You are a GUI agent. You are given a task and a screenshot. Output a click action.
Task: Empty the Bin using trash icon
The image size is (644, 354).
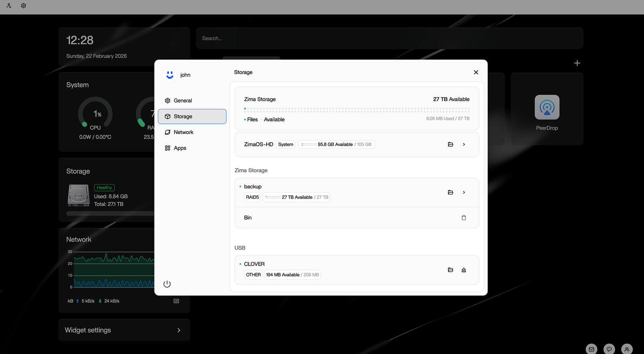(x=464, y=218)
